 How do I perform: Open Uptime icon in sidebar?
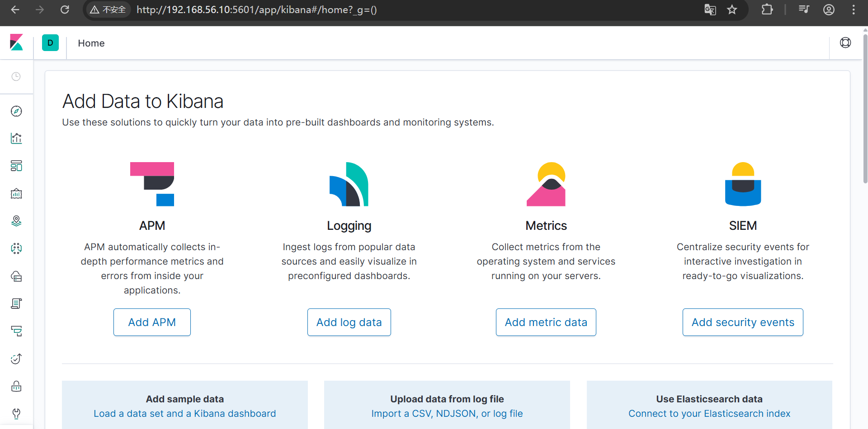point(16,359)
